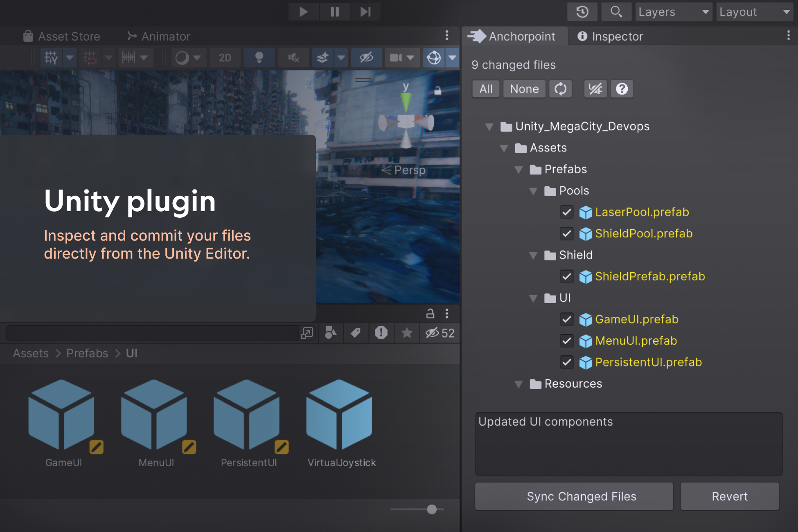
Task: Switch to the Anchorpoint tab
Action: [515, 36]
